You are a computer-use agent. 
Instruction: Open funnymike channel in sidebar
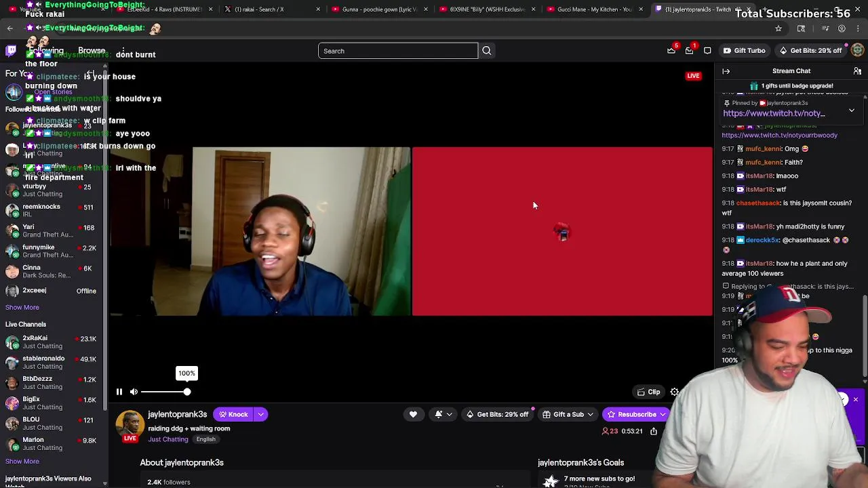coord(53,251)
